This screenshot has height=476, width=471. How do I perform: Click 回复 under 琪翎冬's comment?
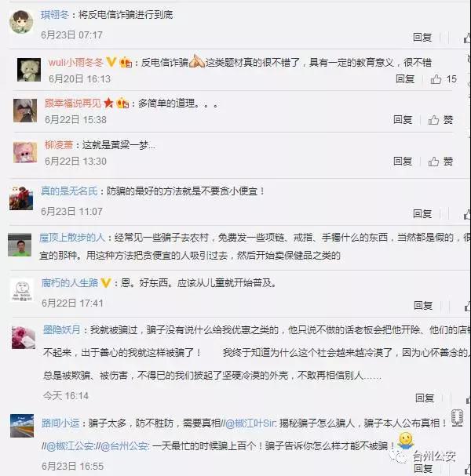point(422,38)
